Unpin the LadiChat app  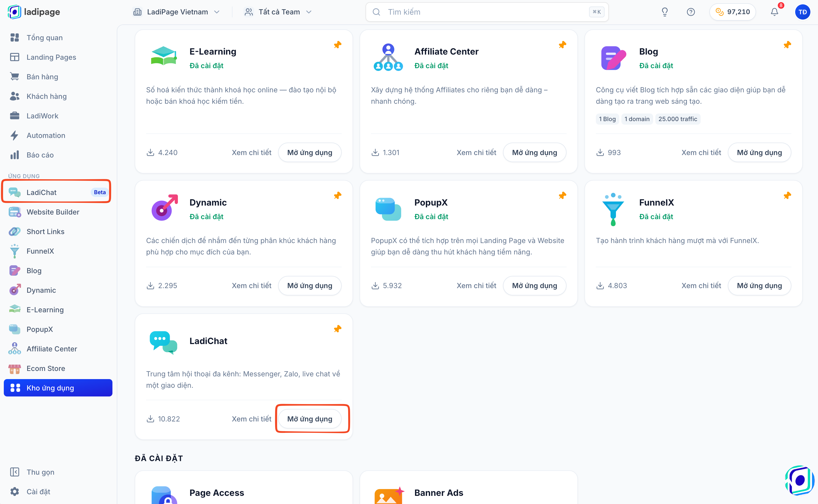click(x=337, y=329)
